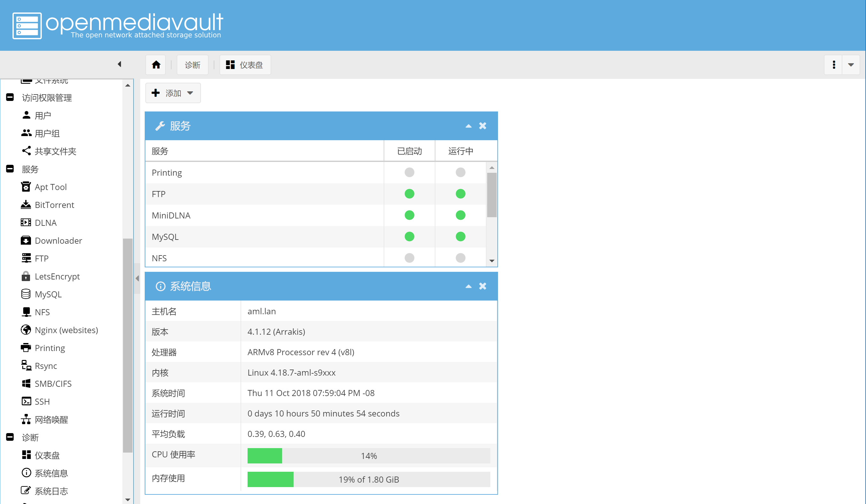Click Printing enabled grey status dot
The width and height of the screenshot is (866, 504).
(x=409, y=172)
